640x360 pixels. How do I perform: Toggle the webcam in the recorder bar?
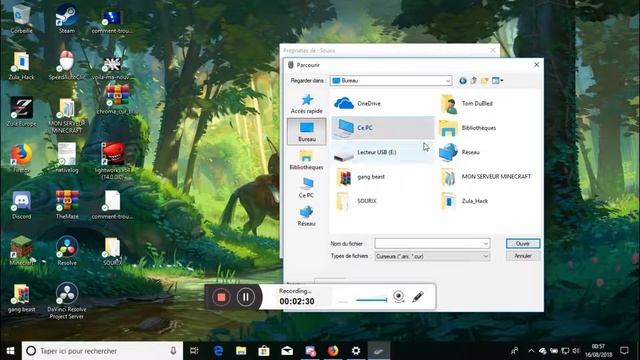click(399, 297)
